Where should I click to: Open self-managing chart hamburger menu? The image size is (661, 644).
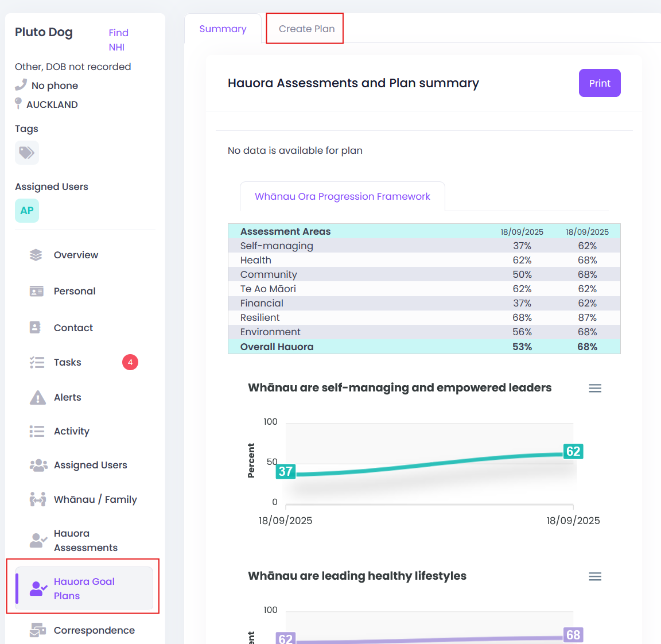[x=595, y=388]
